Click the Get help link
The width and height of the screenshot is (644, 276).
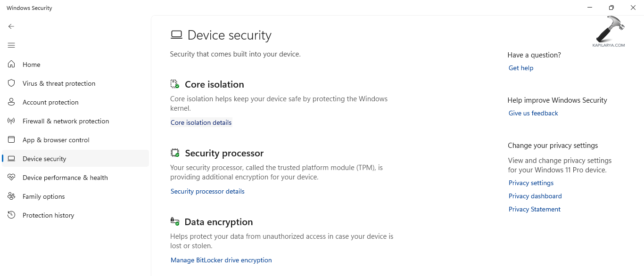(x=521, y=68)
